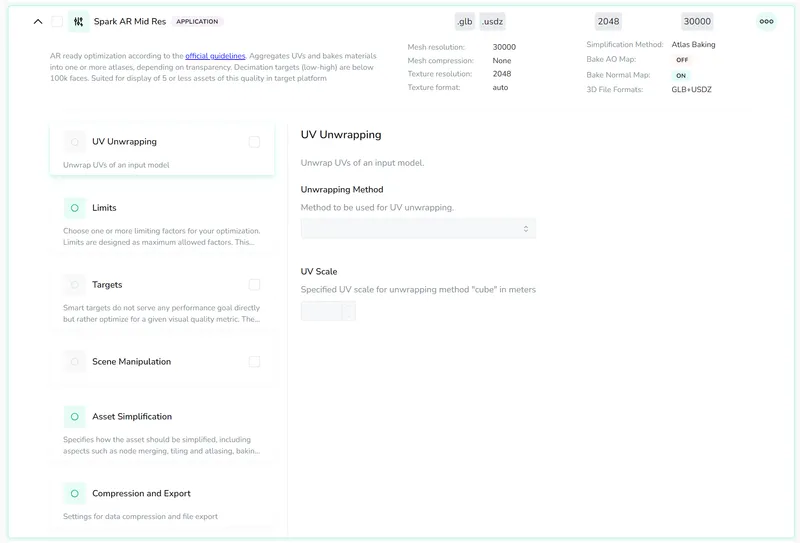Click the Spark AR preset sliders icon

78,21
